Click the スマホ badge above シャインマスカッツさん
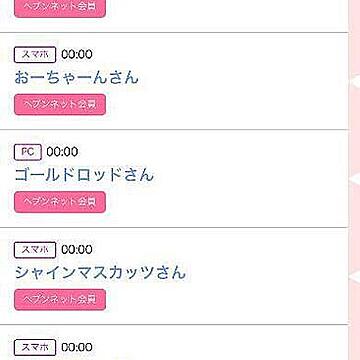This screenshot has width=360, height=360. [x=35, y=250]
